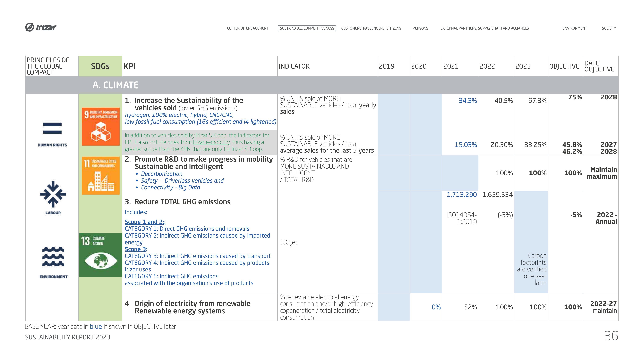Viewport: 644px width, 364px height.
Task: Click the INDICATOR column header
Action: pos(328,66)
